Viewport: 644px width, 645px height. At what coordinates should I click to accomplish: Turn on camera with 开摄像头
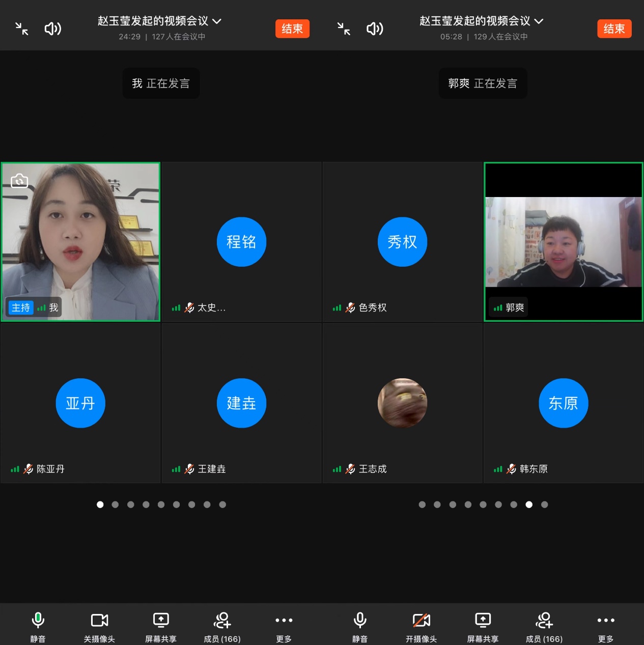(x=421, y=627)
